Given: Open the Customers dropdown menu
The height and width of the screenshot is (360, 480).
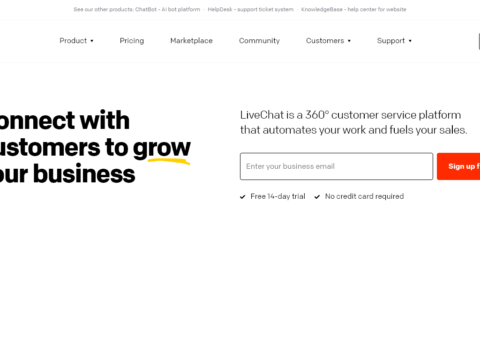Looking at the screenshot, I should point(328,41).
